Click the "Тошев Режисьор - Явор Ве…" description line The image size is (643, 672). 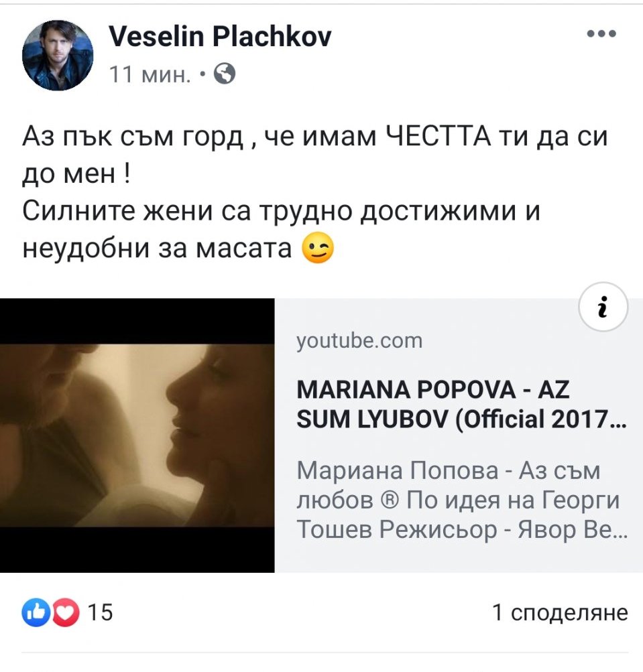(462, 530)
